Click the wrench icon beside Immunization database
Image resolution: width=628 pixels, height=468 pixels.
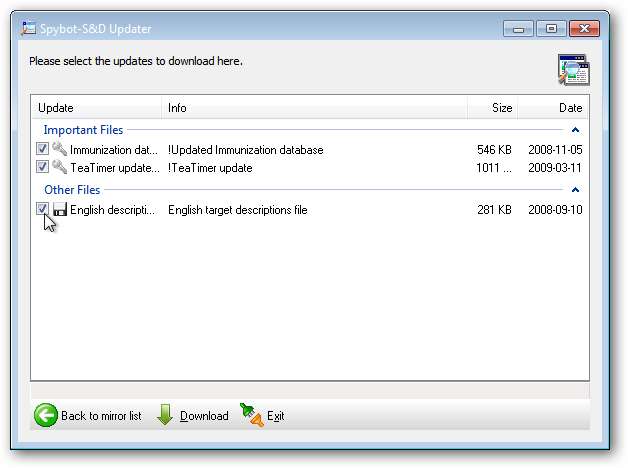pos(60,149)
